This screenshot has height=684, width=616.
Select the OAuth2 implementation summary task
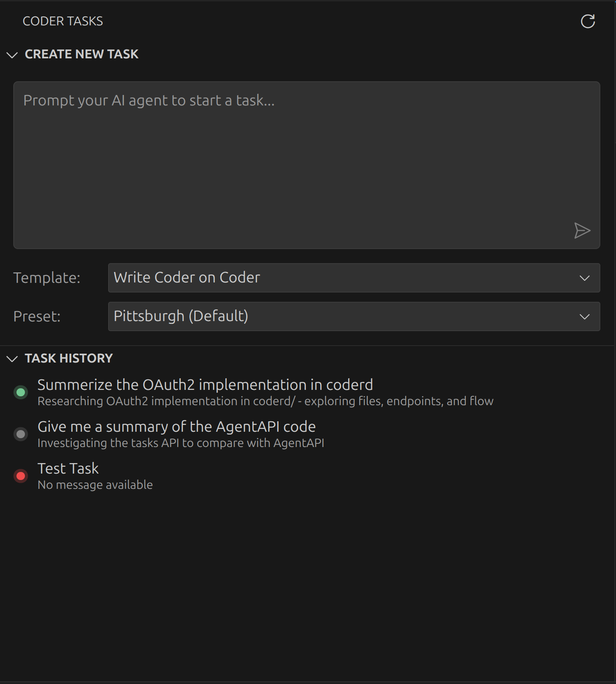pyautogui.click(x=205, y=385)
